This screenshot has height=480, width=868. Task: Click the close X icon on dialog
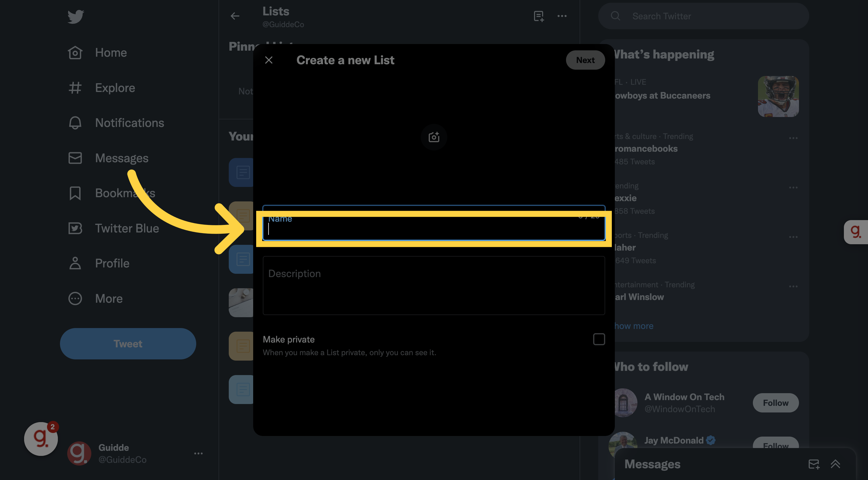268,60
